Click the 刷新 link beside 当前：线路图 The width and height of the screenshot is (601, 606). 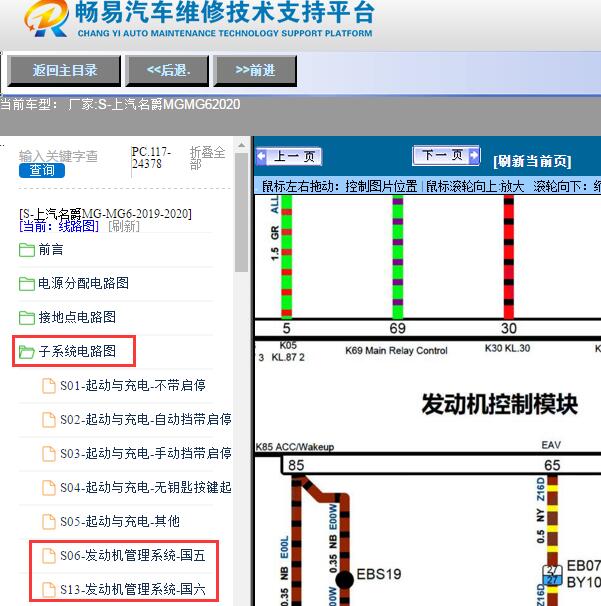point(124,226)
